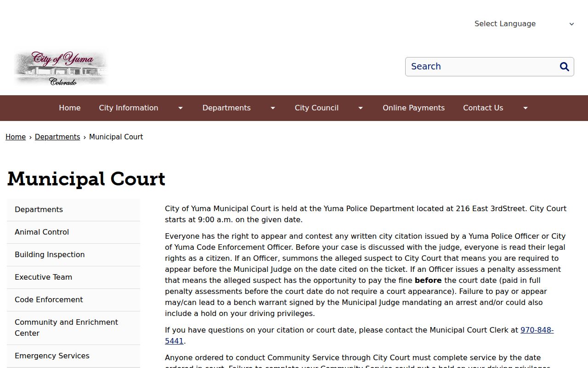588x368 pixels.
Task: Open Animal Control sidebar link
Action: 73,232
